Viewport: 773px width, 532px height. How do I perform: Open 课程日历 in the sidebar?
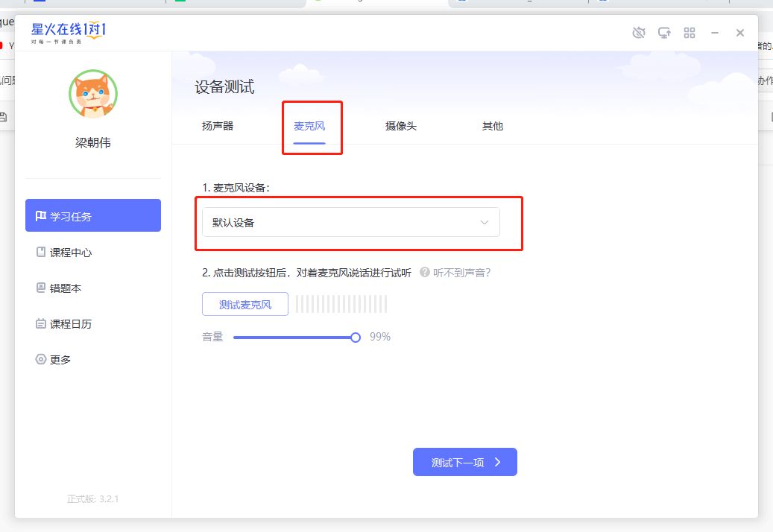[93, 323]
